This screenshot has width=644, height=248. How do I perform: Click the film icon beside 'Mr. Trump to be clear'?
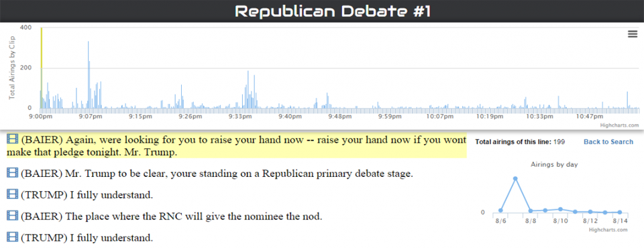click(x=12, y=174)
